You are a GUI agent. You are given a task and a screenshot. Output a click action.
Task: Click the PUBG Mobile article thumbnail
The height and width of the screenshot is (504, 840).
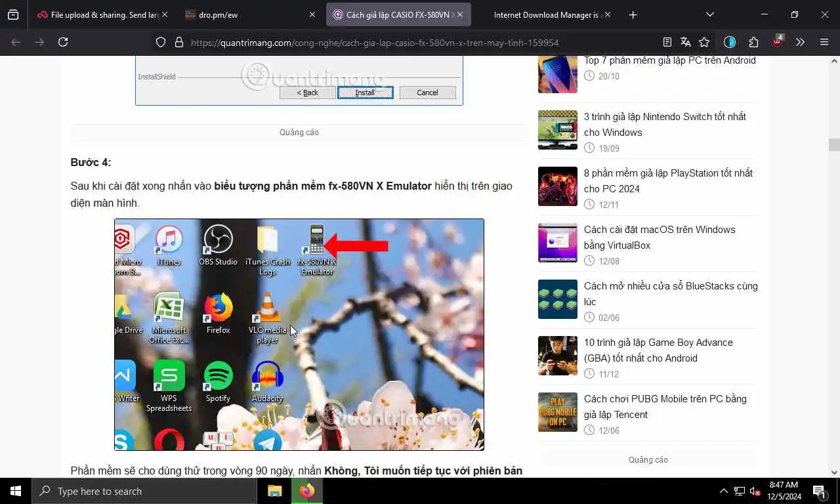[x=558, y=412]
